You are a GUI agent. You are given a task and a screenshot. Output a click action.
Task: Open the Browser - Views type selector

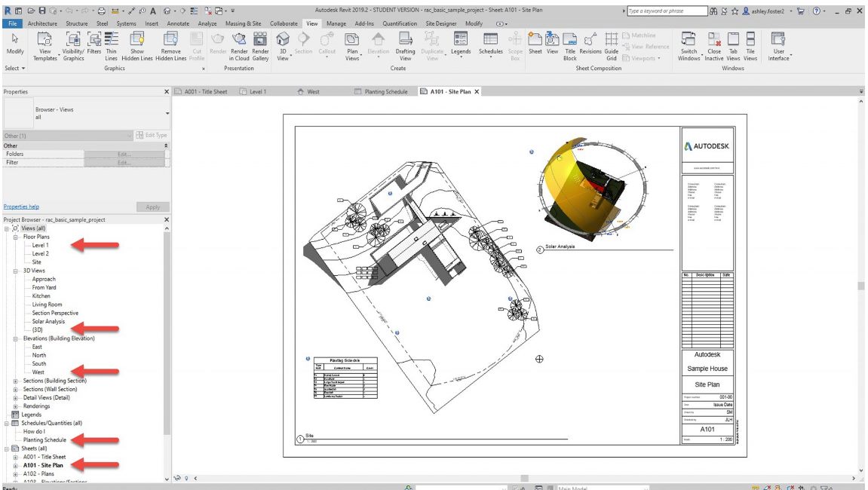(x=86, y=114)
